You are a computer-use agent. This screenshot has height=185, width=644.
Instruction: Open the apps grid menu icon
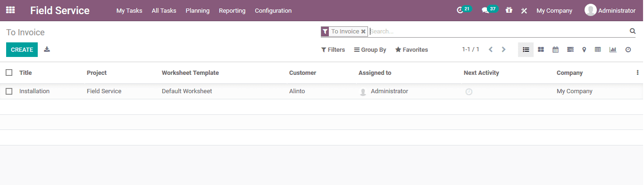pos(10,10)
